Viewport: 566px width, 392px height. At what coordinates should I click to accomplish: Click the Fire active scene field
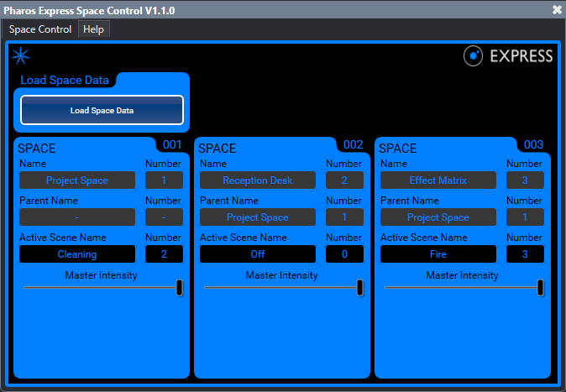click(438, 254)
